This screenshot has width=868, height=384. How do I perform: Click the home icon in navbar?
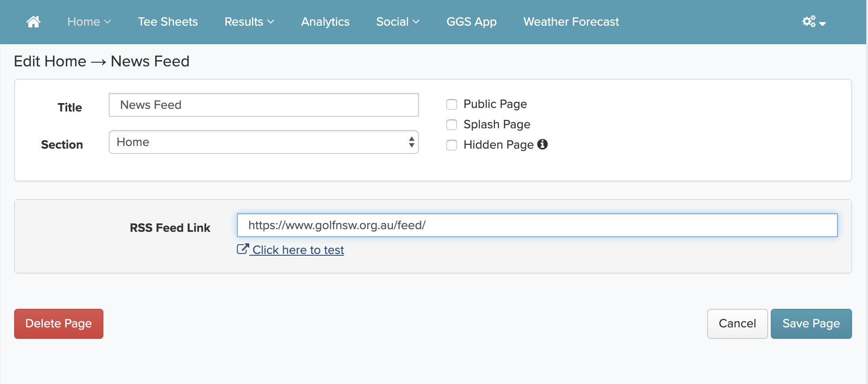(34, 22)
